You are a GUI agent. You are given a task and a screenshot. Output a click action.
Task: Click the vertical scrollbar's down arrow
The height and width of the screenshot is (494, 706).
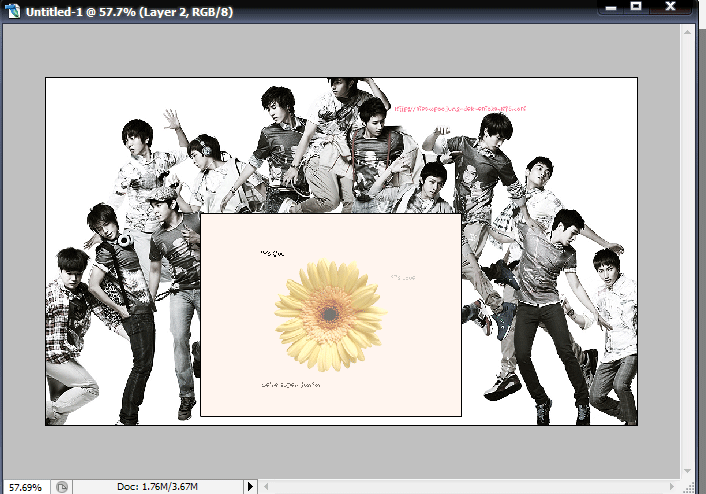pos(688,471)
